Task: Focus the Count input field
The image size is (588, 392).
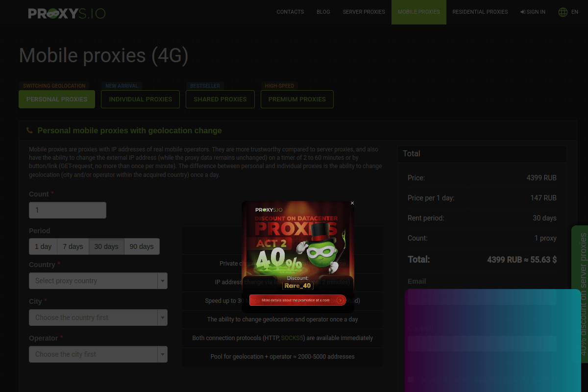Action: tap(68, 210)
